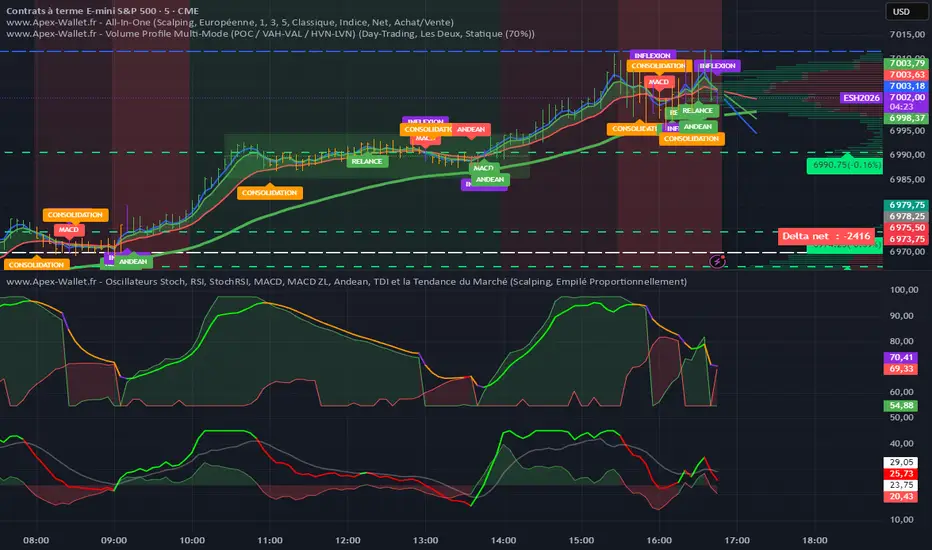The width and height of the screenshot is (932, 550).
Task: Click the 09:00 time axis label
Action: point(114,540)
